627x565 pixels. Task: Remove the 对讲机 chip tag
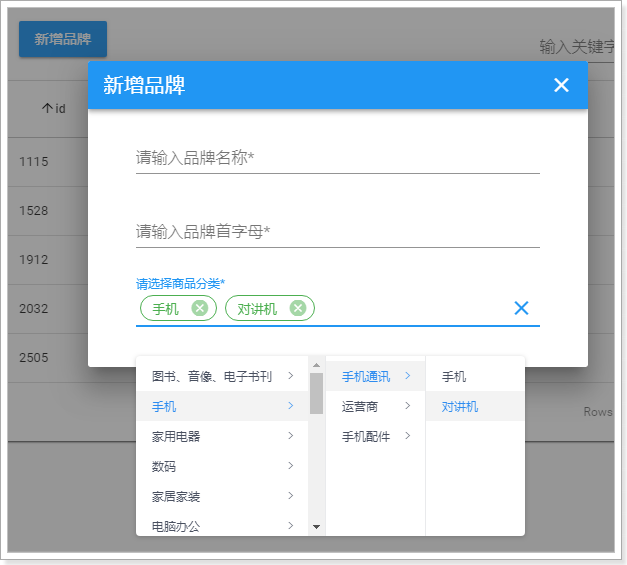click(x=297, y=308)
